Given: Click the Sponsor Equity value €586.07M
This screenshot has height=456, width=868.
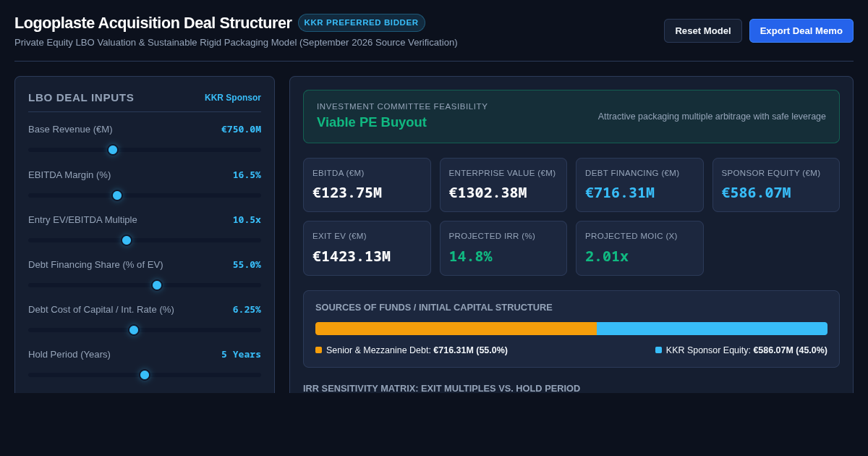Looking at the screenshot, I should tap(756, 193).
